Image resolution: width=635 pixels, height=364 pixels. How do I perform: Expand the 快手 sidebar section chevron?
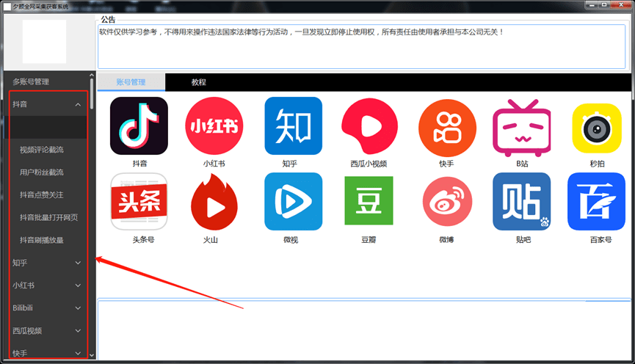point(78,354)
